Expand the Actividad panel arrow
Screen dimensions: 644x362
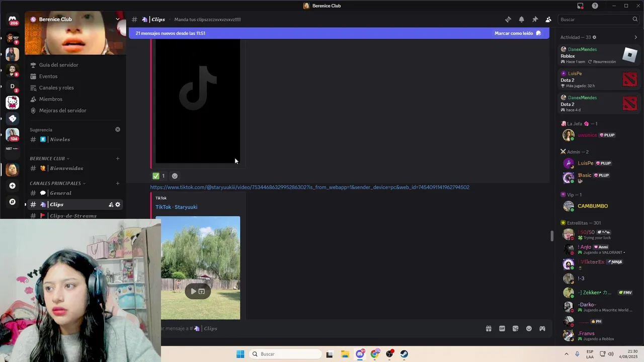(x=635, y=37)
